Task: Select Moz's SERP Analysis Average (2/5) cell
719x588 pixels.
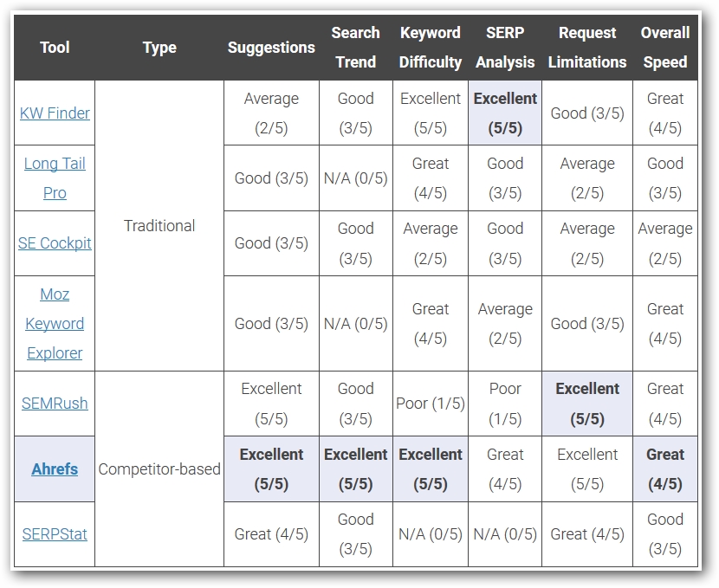Action: 505,324
